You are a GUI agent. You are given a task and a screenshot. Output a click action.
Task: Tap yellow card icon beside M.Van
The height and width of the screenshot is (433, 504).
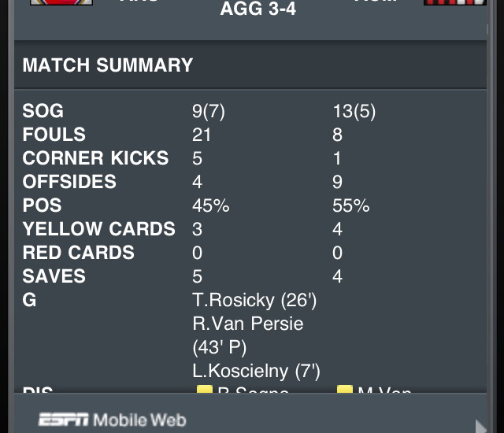pos(344,390)
